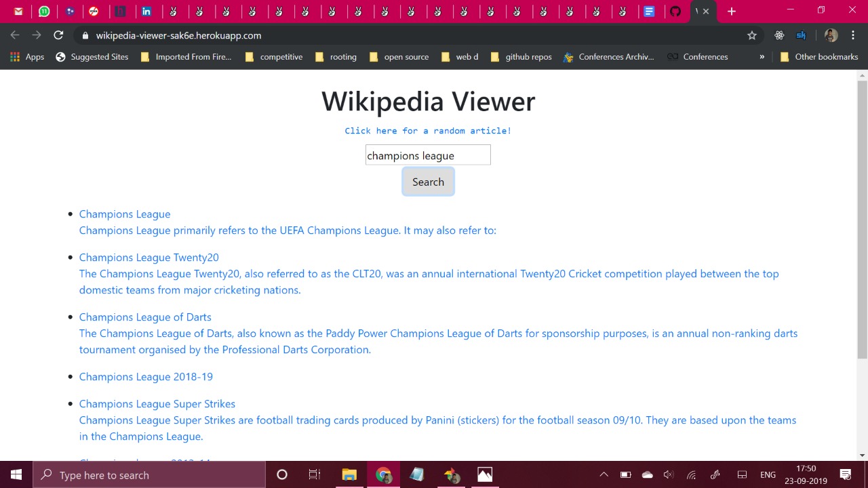The height and width of the screenshot is (488, 868).
Task: Open the Conferences Archiv... bookmark
Action: [x=609, y=57]
